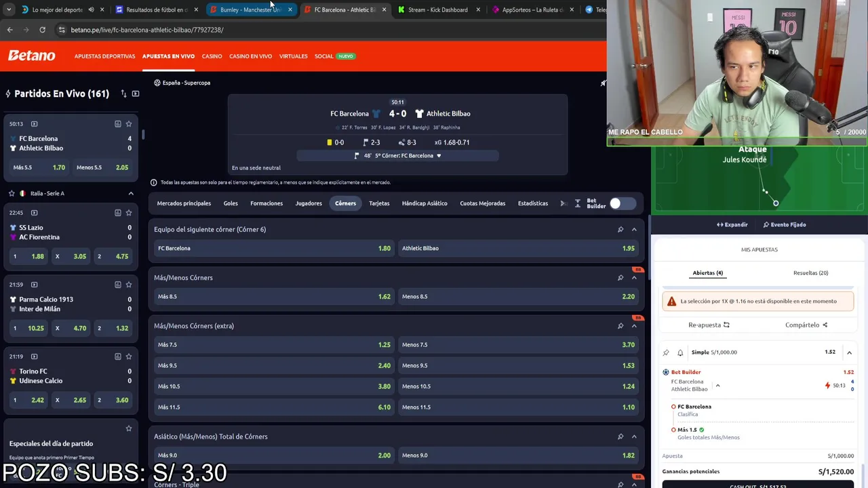
Task: Go back with the browser back arrow
Action: 9,30
